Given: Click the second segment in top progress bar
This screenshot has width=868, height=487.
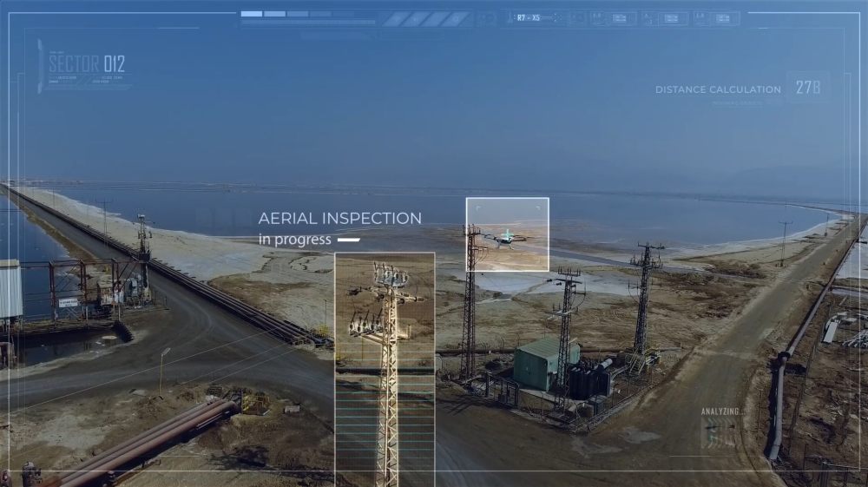Looking at the screenshot, I should [x=274, y=14].
